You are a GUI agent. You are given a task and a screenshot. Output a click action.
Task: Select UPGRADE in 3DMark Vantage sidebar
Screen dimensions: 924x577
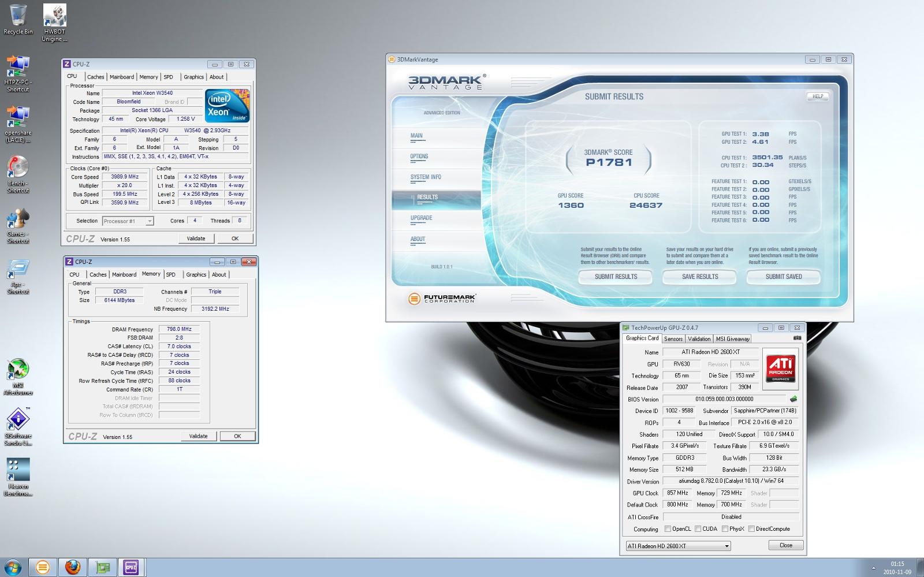(421, 218)
